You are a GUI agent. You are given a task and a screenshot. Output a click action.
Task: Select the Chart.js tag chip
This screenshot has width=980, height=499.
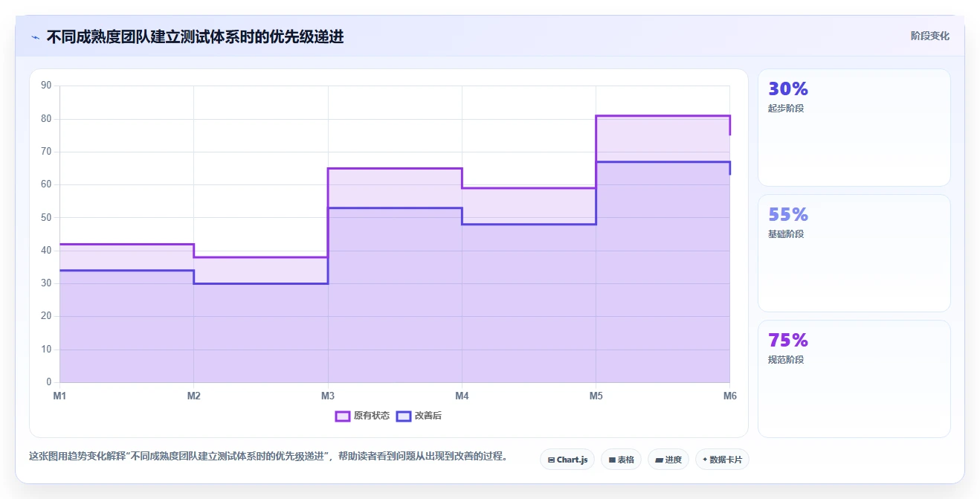tap(567, 460)
